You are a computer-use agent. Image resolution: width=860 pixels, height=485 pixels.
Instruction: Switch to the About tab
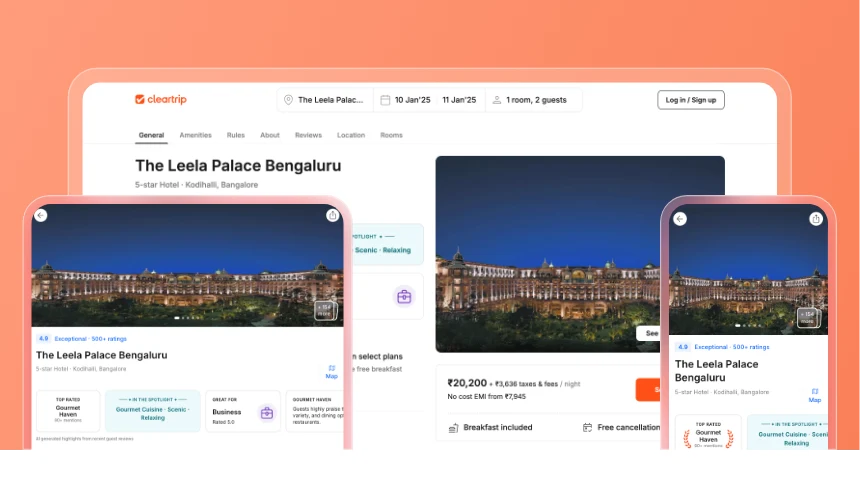point(270,135)
